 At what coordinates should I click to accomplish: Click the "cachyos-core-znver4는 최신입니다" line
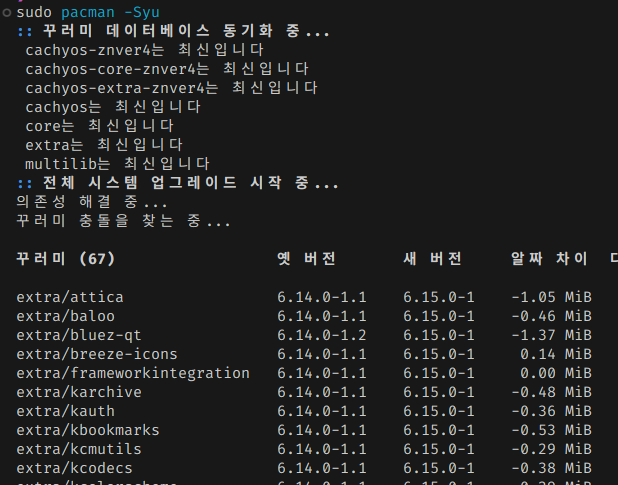(x=167, y=69)
